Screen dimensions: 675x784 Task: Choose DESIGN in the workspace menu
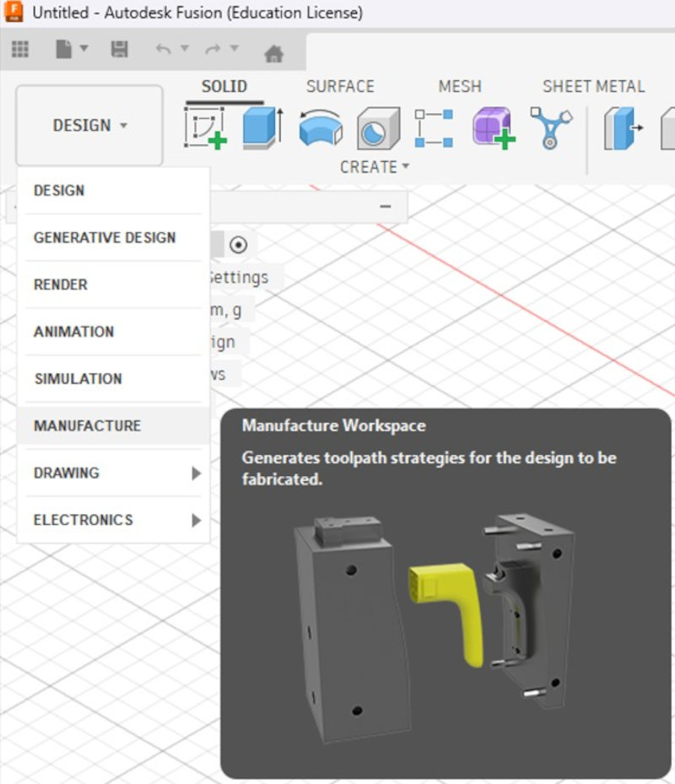pyautogui.click(x=114, y=191)
